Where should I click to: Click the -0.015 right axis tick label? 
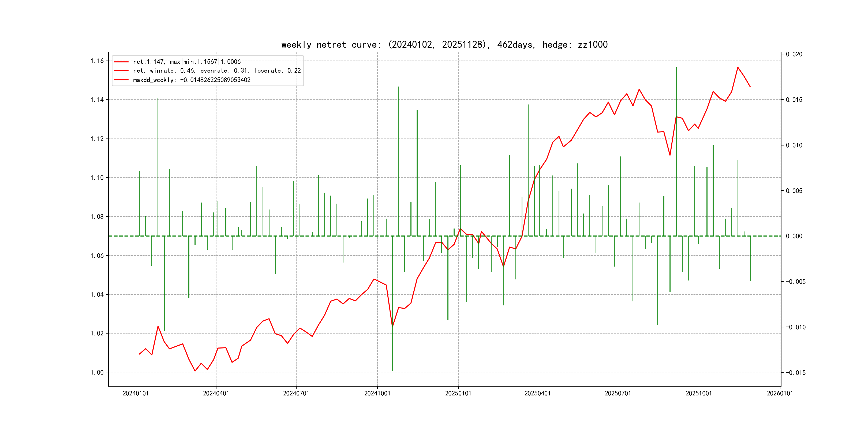click(796, 373)
